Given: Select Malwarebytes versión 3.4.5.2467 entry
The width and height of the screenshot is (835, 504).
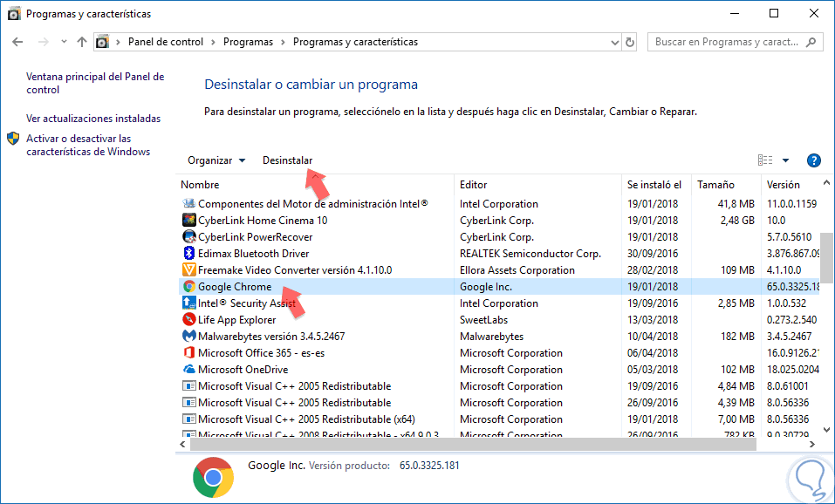Looking at the screenshot, I should (271, 336).
